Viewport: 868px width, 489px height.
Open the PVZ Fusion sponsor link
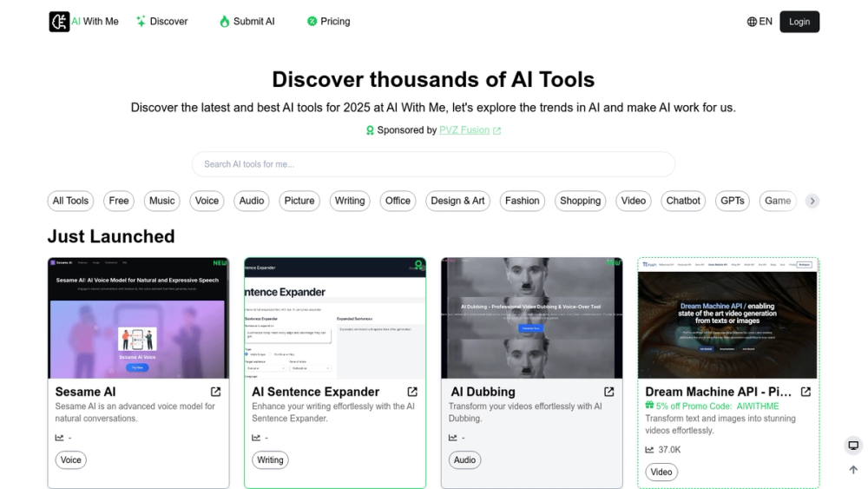tap(464, 130)
